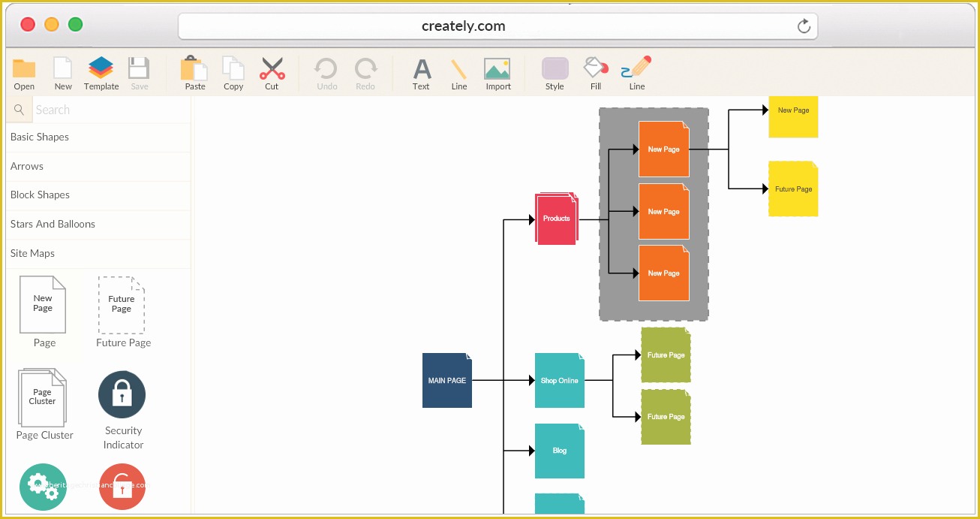Select the Page shape in library
Viewport: 980px width, 519px height.
[43, 304]
